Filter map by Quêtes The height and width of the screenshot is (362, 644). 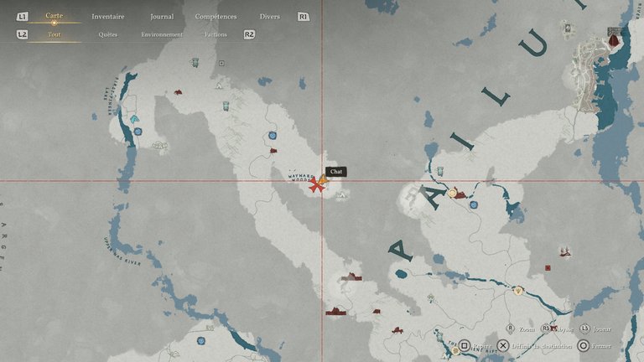108,34
